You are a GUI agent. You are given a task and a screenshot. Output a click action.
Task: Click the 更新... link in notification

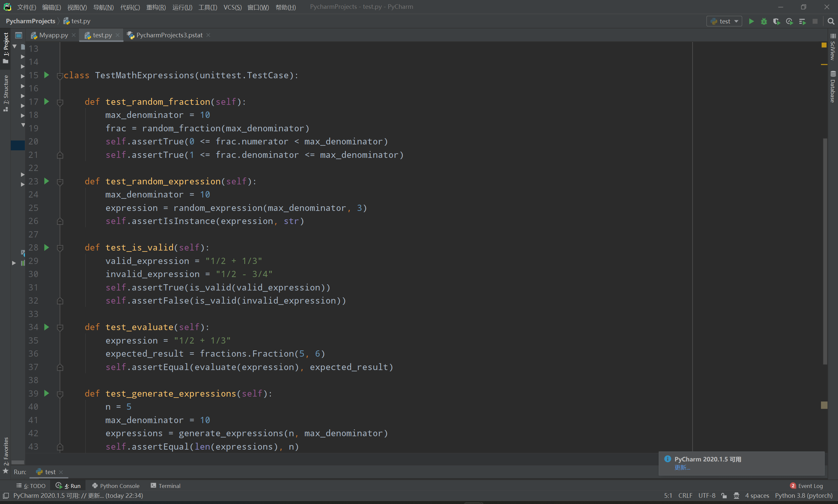click(682, 468)
